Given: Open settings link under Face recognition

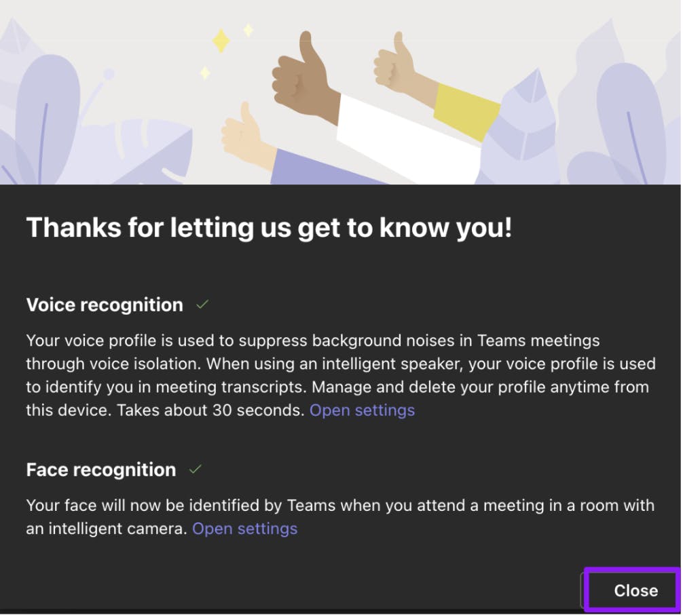Looking at the screenshot, I should [x=244, y=528].
